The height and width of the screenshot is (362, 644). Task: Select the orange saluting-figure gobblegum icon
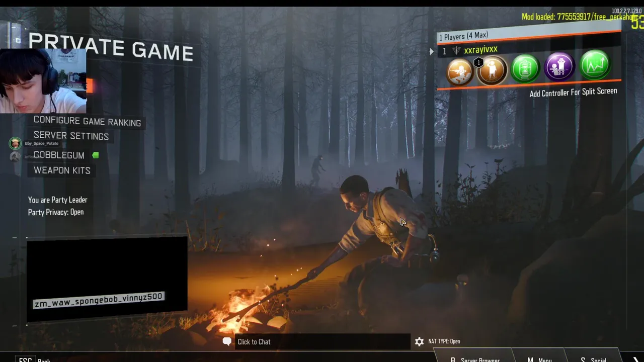(493, 70)
